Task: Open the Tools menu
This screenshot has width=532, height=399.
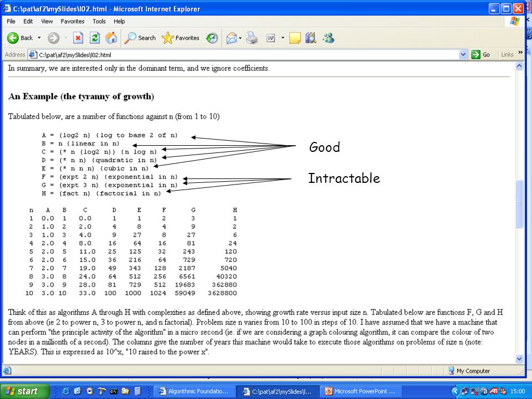Action: (x=99, y=22)
